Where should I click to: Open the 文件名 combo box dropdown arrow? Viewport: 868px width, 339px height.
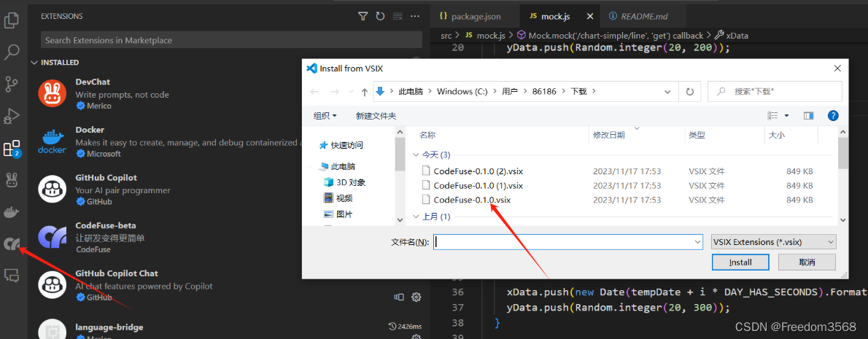tap(697, 242)
